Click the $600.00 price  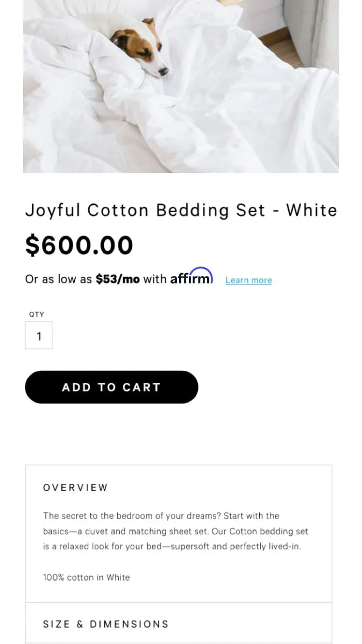(79, 245)
